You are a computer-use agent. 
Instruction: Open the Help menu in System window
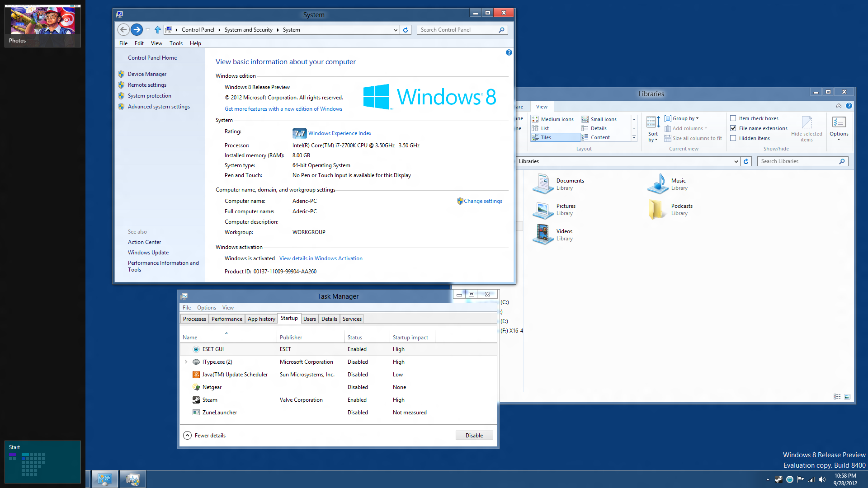195,43
